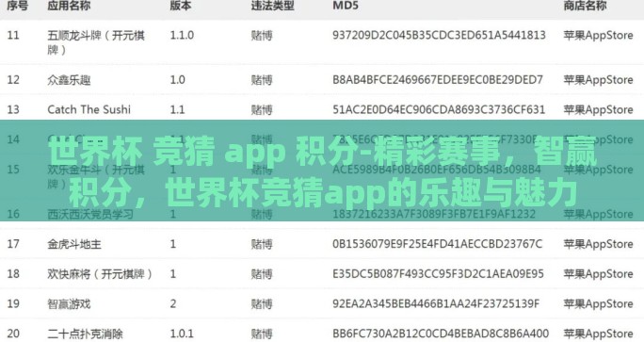
Task: Select app name 西沃西沃党员学习
Action: pyautogui.click(x=90, y=214)
